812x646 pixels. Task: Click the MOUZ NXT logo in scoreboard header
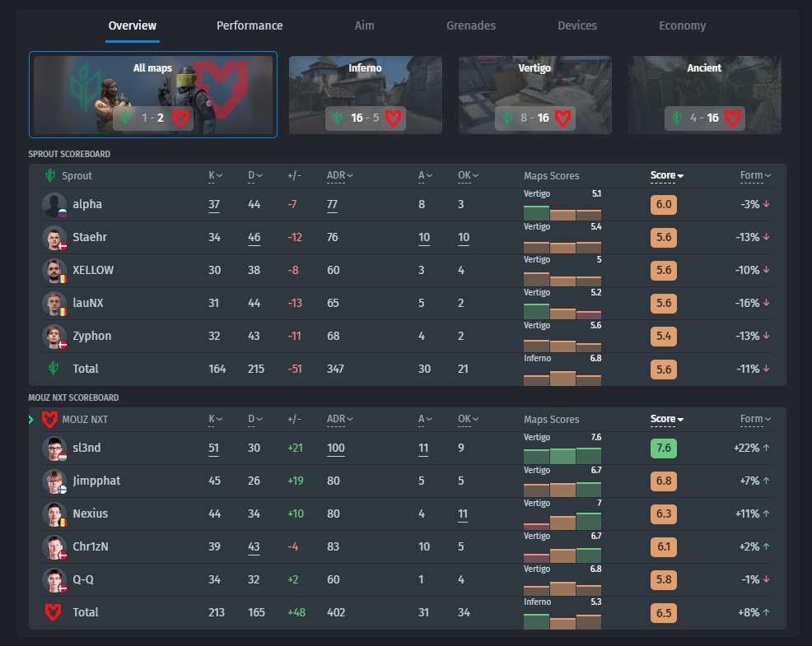click(49, 419)
